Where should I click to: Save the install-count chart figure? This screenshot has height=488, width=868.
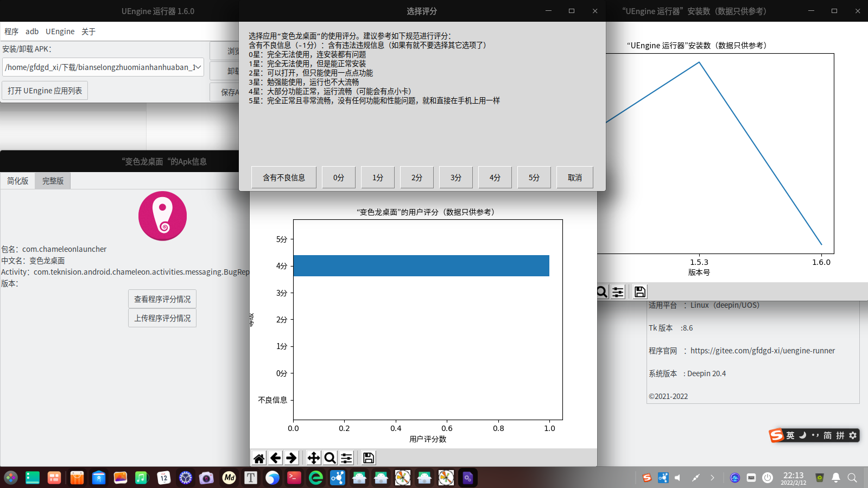[640, 292]
